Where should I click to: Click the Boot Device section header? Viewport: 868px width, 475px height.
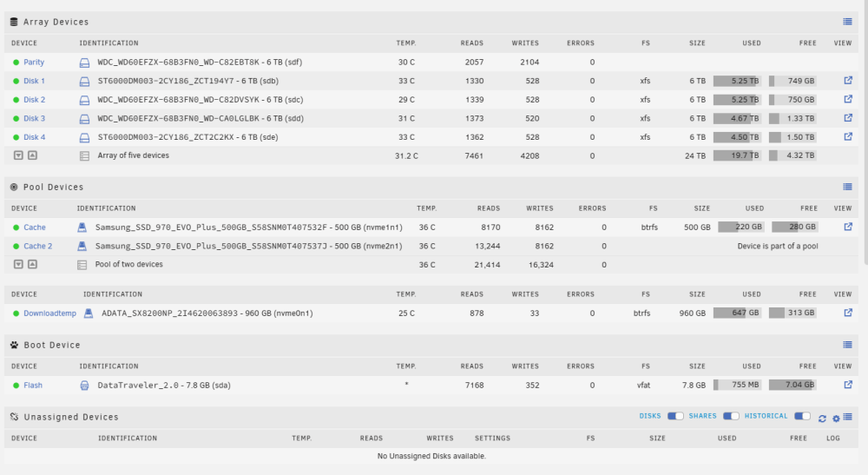(431, 345)
